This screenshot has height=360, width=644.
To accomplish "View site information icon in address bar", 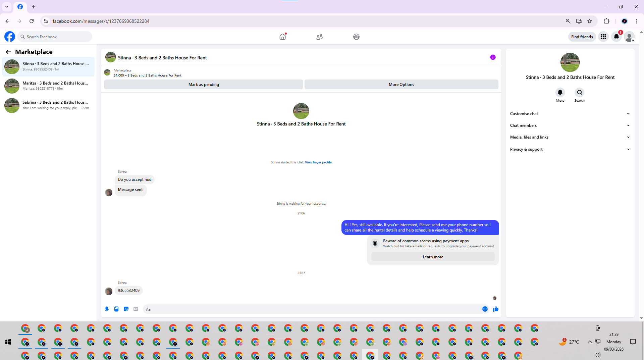I will pos(46,21).
